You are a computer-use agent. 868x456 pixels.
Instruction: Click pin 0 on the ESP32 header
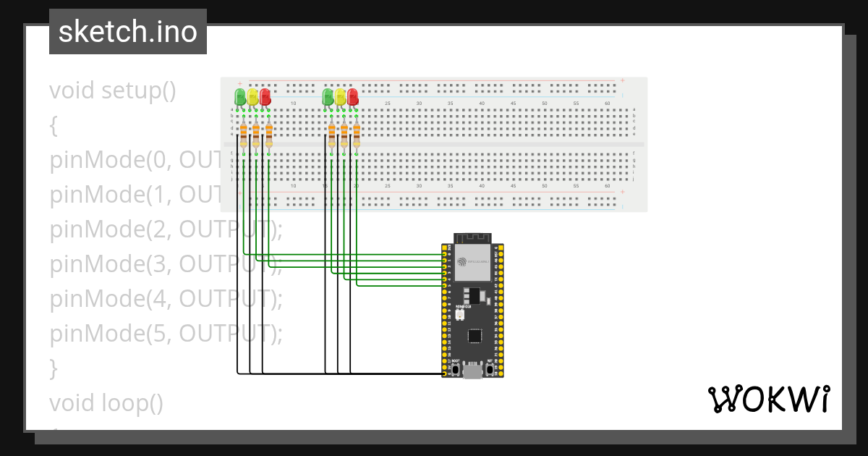pyautogui.click(x=444, y=254)
